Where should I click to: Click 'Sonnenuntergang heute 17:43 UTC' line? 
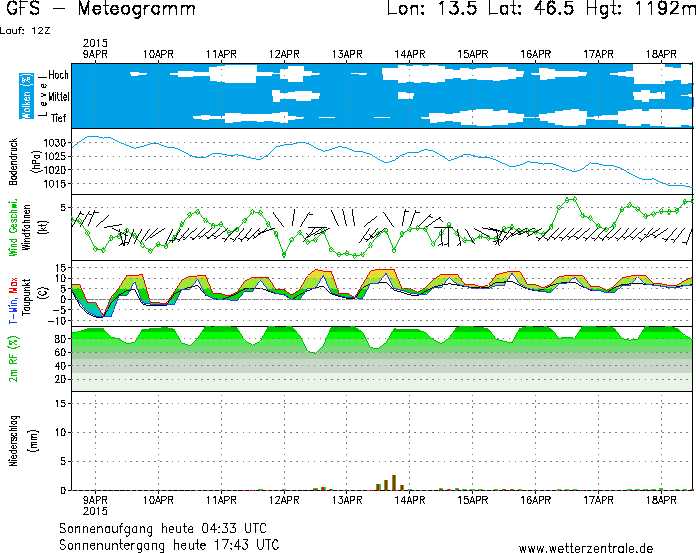click(169, 545)
